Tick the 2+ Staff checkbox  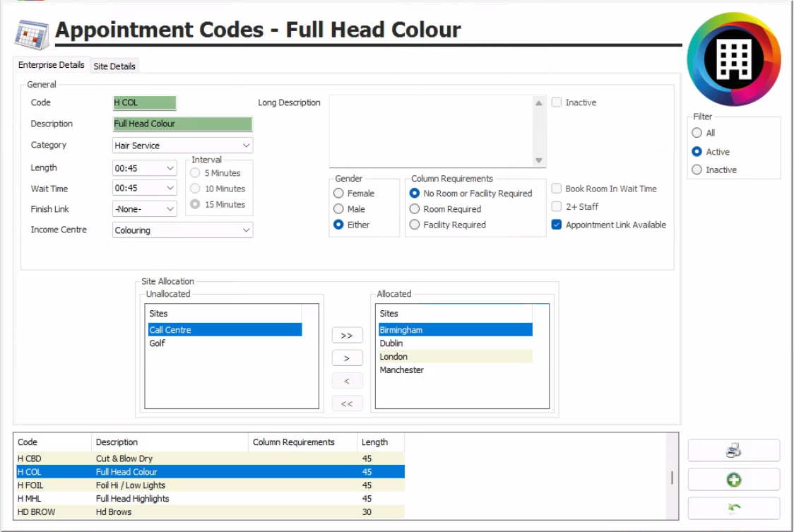coord(557,207)
